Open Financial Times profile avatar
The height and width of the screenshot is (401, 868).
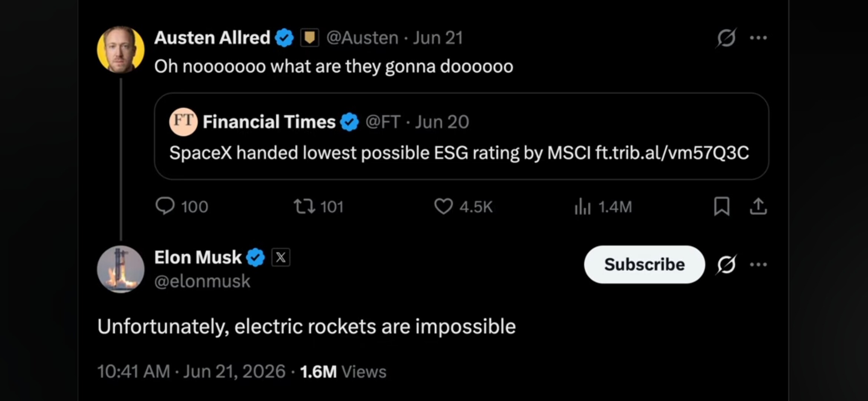(183, 122)
